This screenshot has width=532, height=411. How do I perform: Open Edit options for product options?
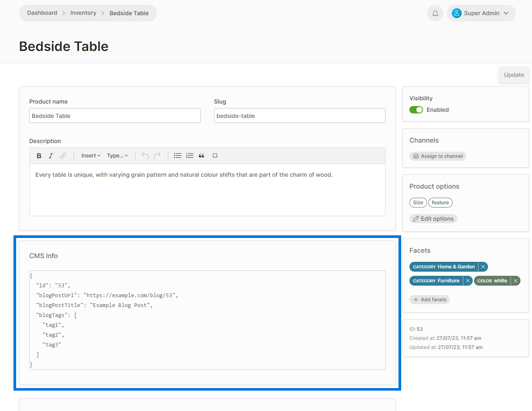[x=433, y=218]
